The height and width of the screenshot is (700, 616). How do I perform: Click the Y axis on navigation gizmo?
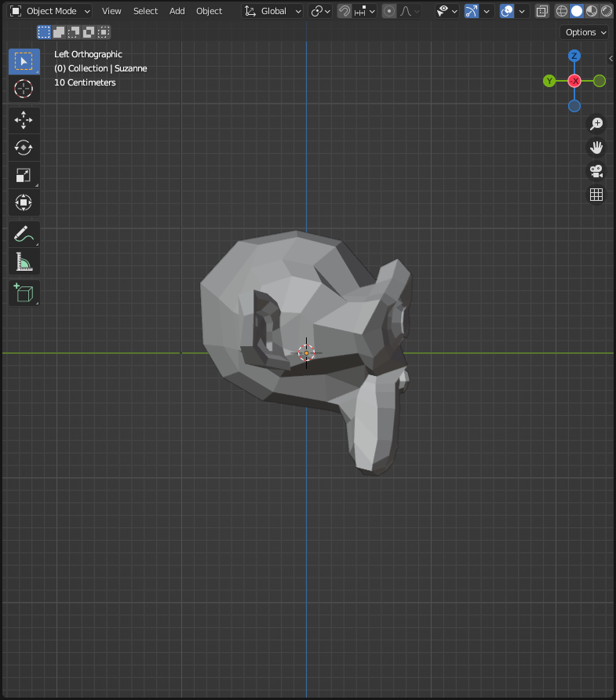549,82
